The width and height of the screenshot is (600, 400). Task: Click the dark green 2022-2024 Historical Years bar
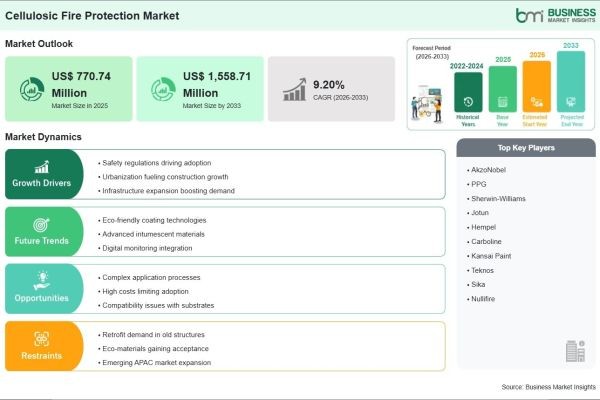tap(468, 92)
